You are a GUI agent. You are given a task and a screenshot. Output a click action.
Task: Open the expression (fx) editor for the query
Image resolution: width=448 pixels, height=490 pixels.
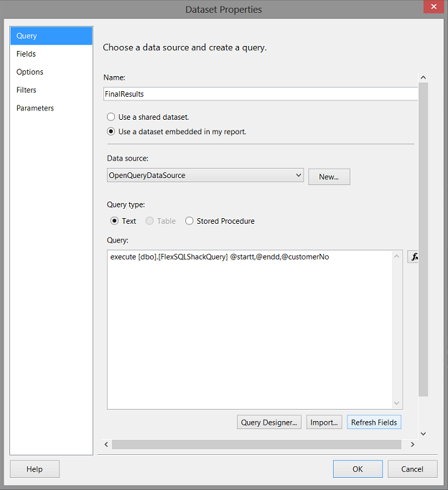tap(413, 257)
